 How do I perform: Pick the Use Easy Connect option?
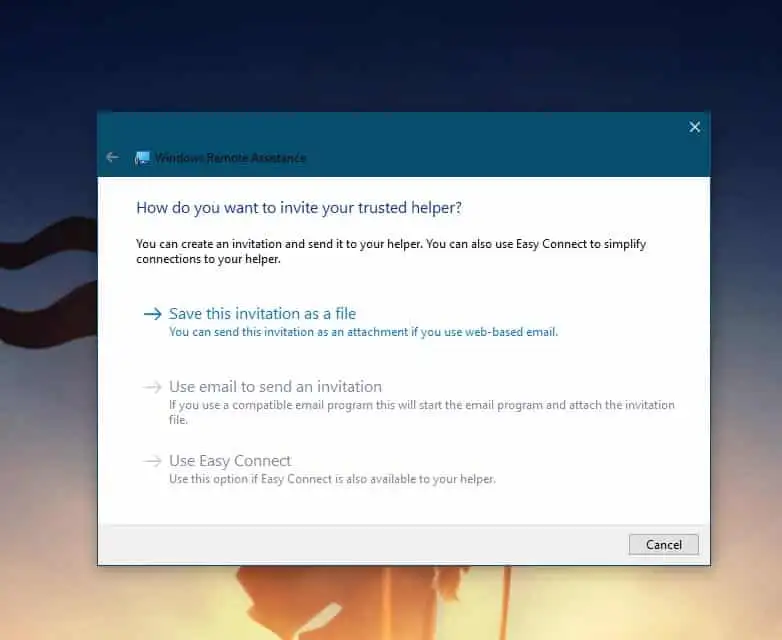(x=230, y=460)
